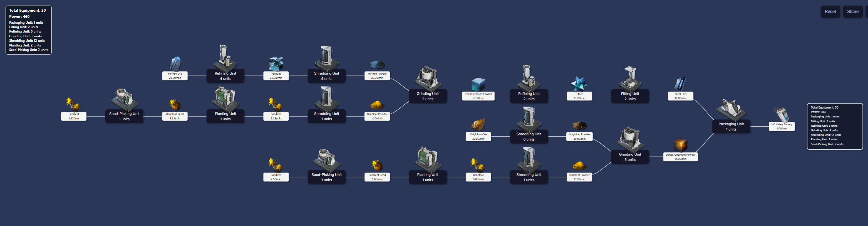Select the Grinding Unit 3 units machine icon
The image size is (868, 226).
630,139
